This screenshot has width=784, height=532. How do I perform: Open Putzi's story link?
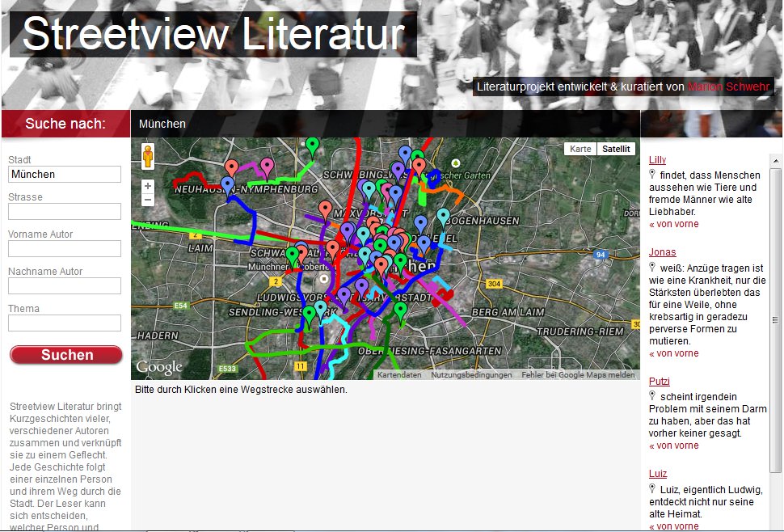click(659, 382)
